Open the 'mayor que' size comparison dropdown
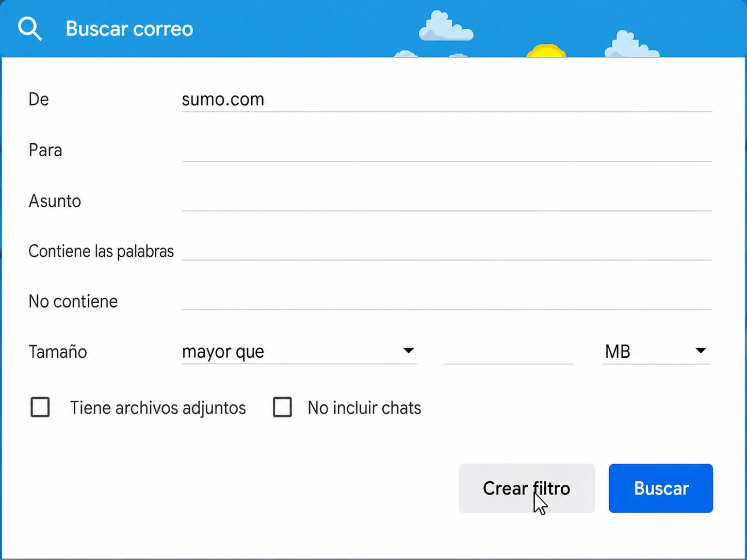747x560 pixels. (299, 351)
